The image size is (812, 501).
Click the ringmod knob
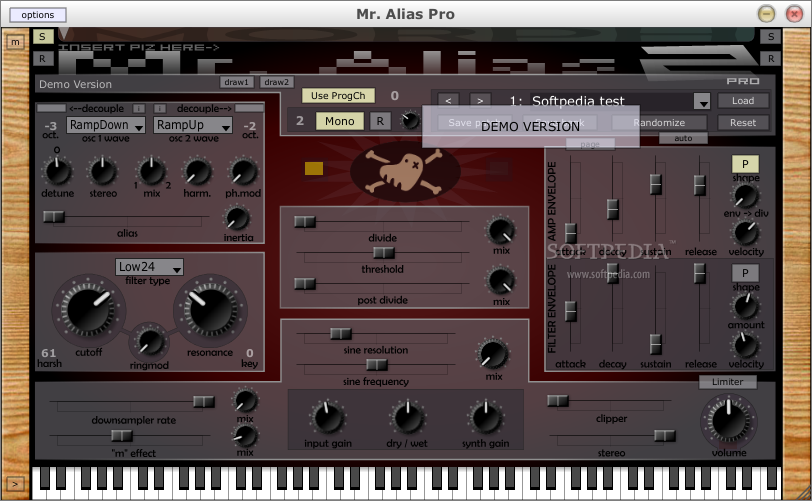[x=149, y=341]
